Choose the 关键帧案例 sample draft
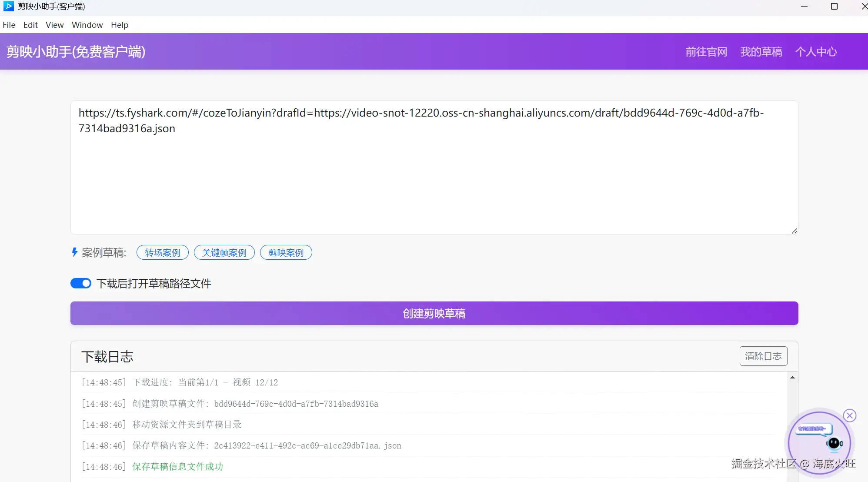The width and height of the screenshot is (868, 482). pyautogui.click(x=224, y=252)
